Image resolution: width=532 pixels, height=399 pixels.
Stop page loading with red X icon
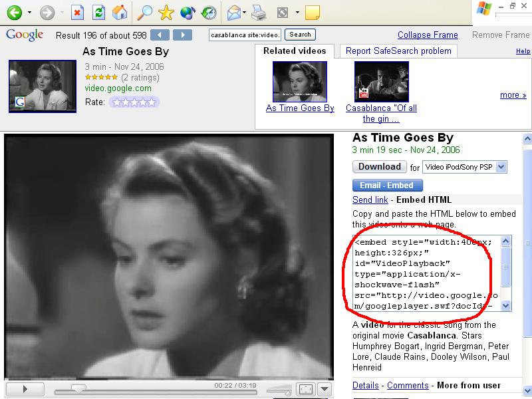pos(77,13)
